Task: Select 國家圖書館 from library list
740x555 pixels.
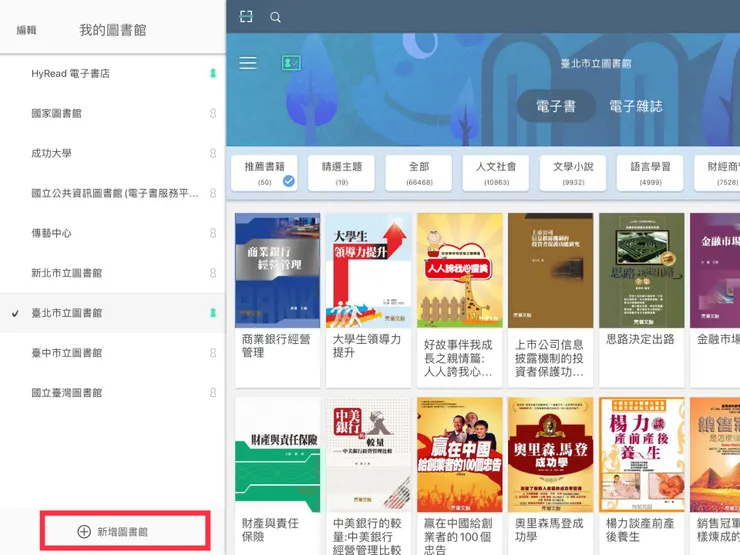Action: [x=113, y=113]
